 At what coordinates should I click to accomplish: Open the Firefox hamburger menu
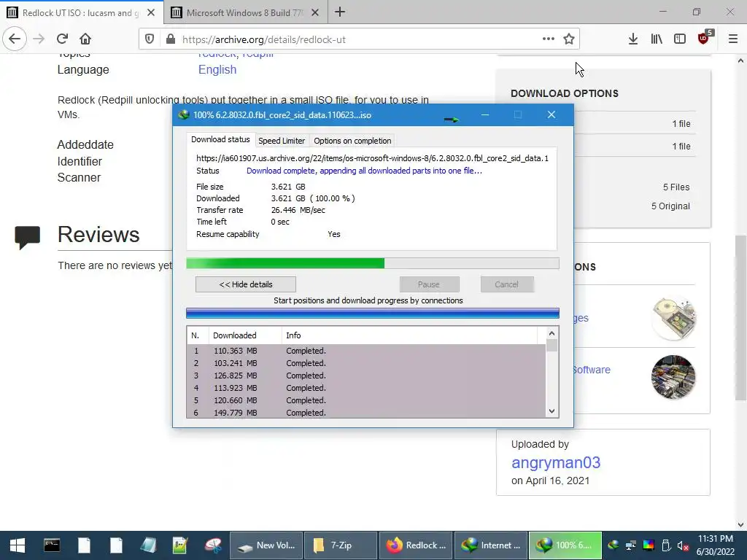[x=733, y=39]
